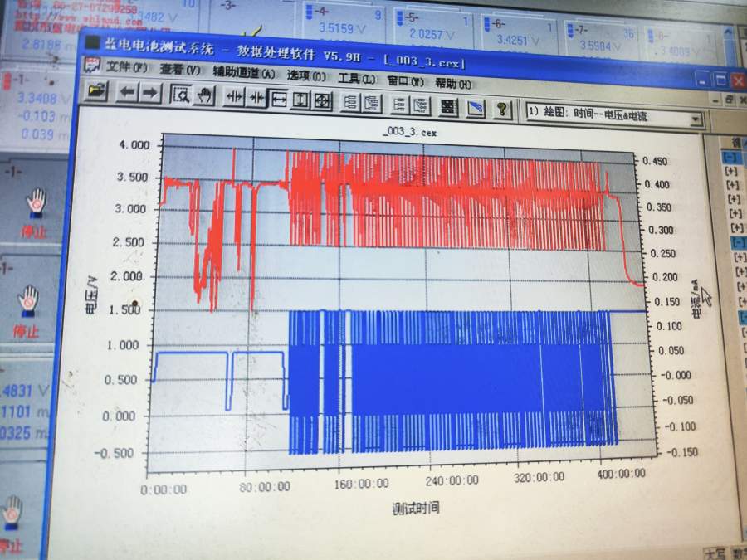Open the 辅助通道(A) menu

[245, 73]
